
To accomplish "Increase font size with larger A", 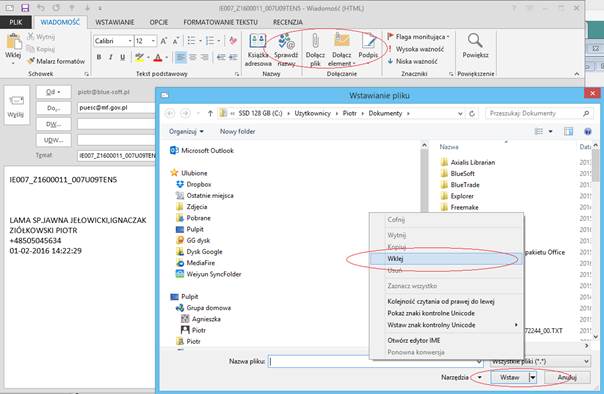I will coord(164,41).
